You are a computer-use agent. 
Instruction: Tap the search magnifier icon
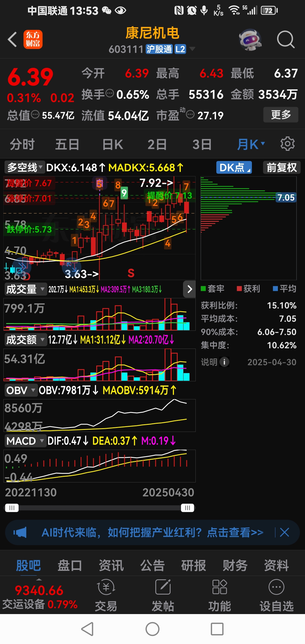click(x=286, y=40)
